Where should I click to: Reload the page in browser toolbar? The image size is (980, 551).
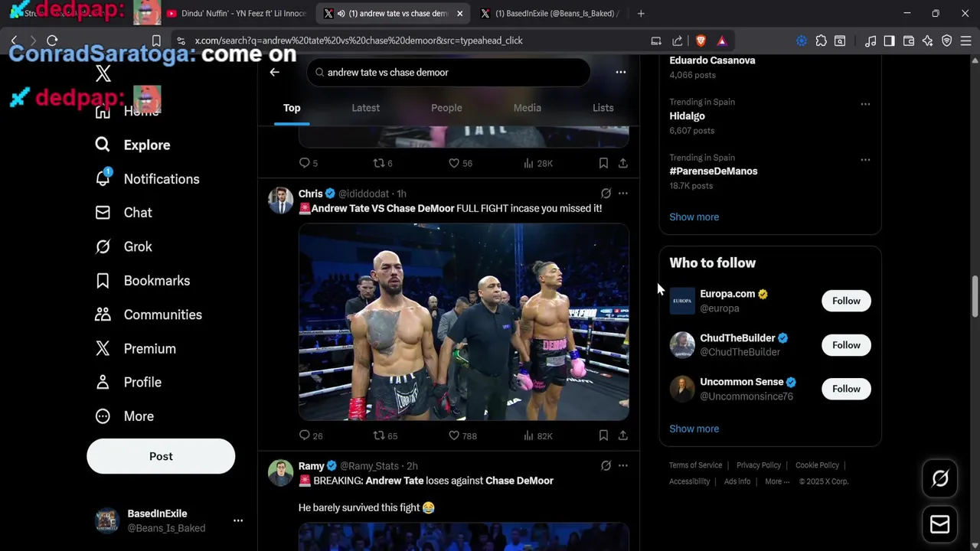click(52, 41)
